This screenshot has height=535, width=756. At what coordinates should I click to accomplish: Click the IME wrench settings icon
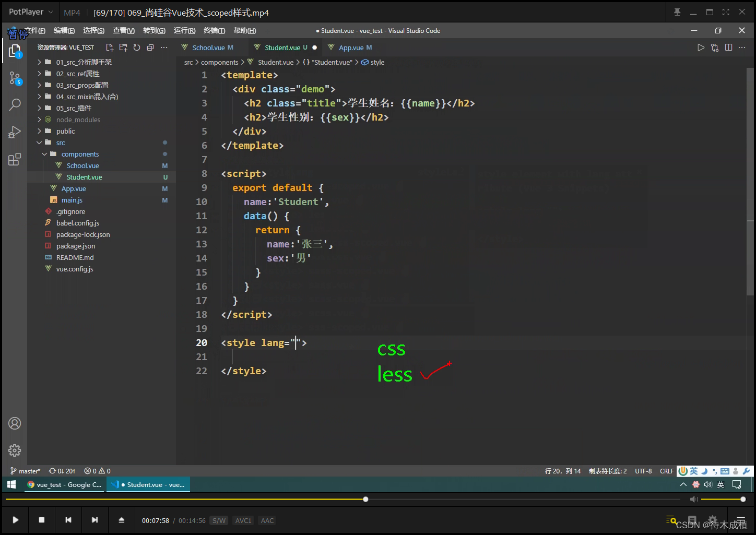click(746, 471)
